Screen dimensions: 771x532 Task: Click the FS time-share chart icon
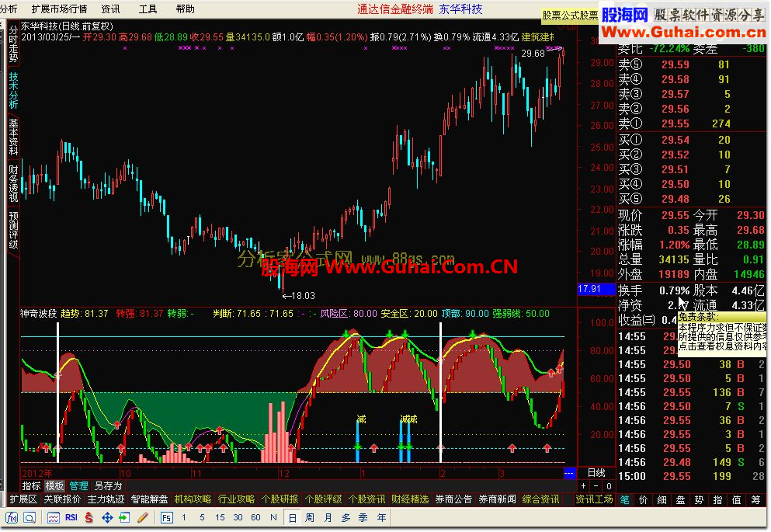click(167, 518)
